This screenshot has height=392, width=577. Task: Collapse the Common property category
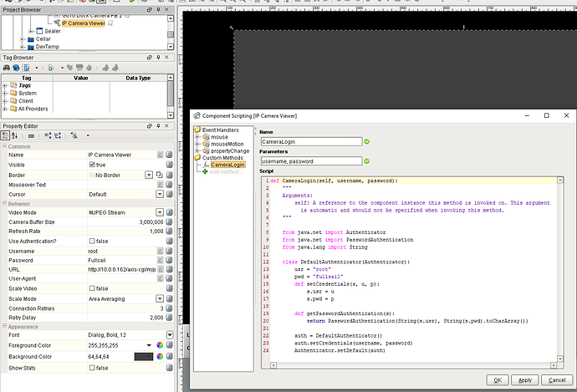(x=5, y=146)
